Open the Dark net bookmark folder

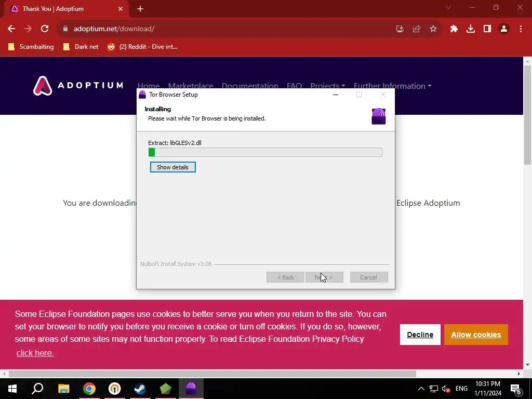pos(81,47)
